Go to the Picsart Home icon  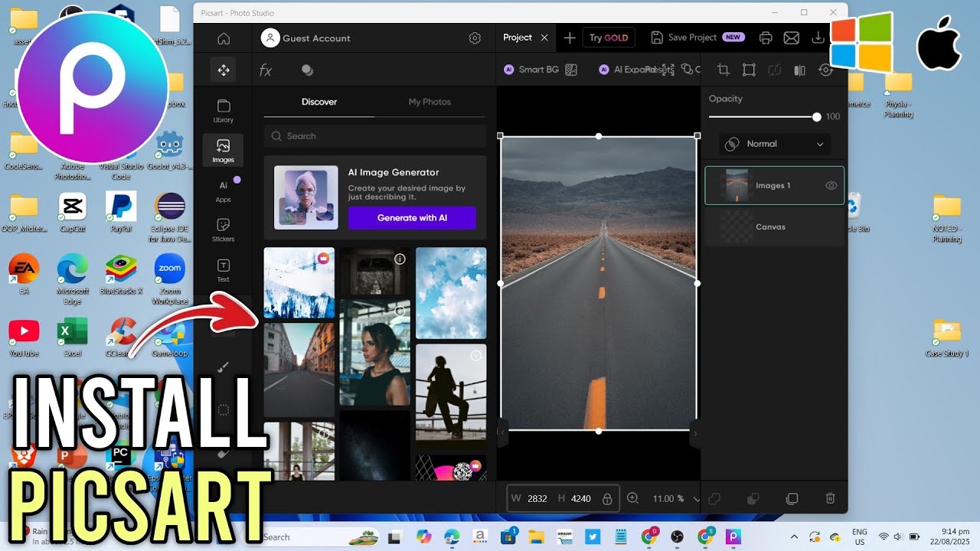point(224,38)
